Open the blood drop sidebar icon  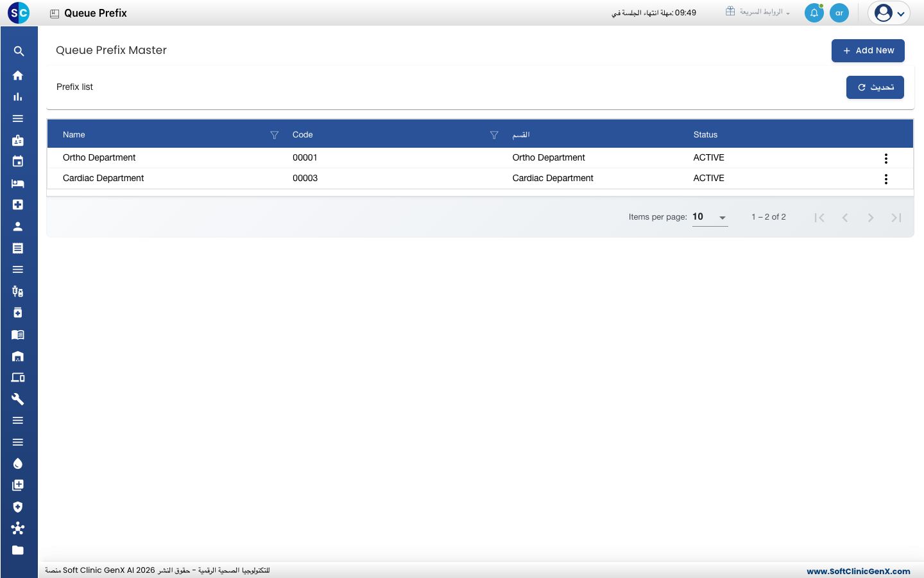pos(18,464)
